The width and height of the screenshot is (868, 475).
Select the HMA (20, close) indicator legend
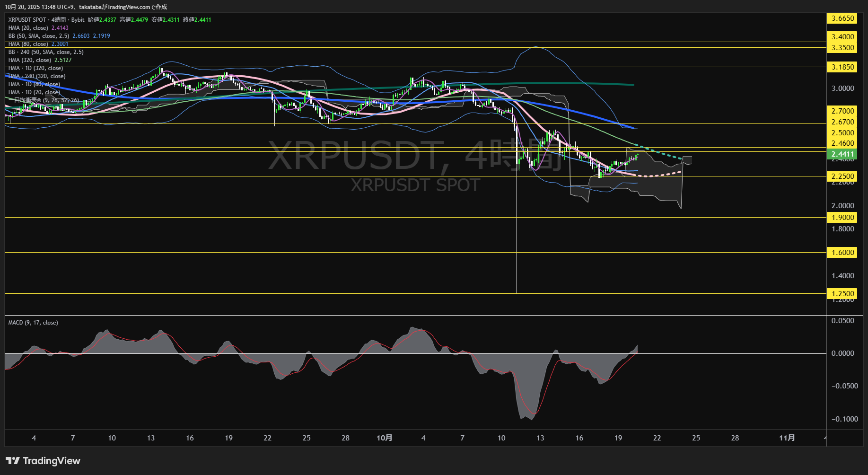pos(28,28)
